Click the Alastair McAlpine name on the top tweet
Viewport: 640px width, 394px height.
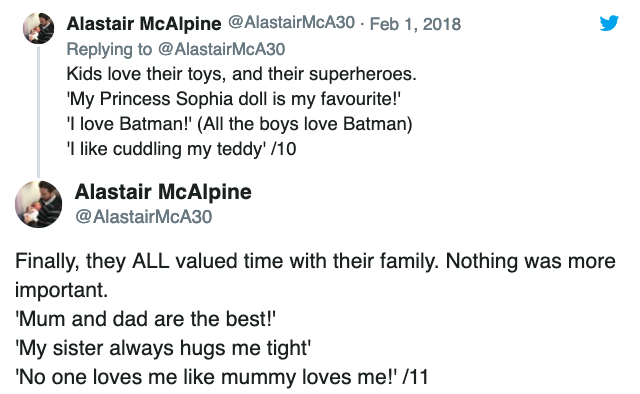click(x=144, y=24)
